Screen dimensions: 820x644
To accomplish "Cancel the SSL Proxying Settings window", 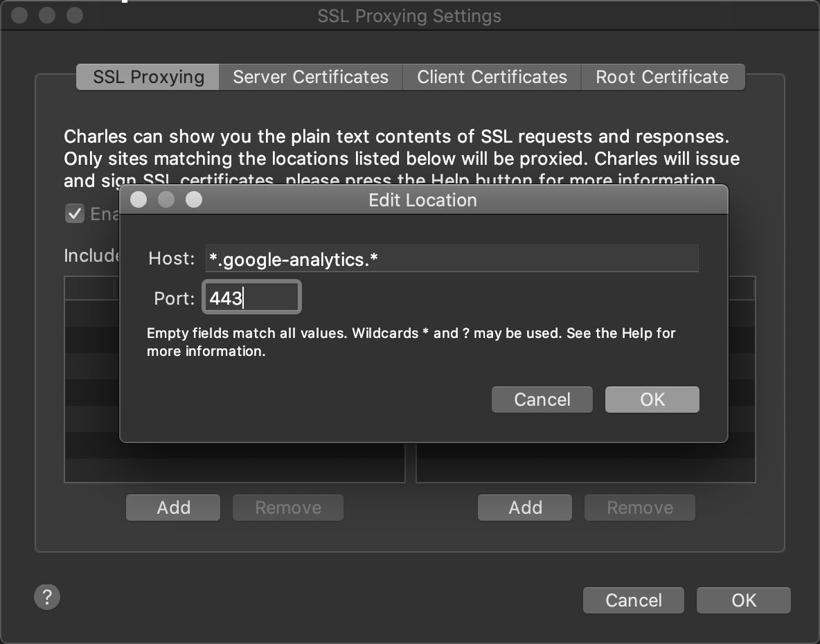I will 633,600.
